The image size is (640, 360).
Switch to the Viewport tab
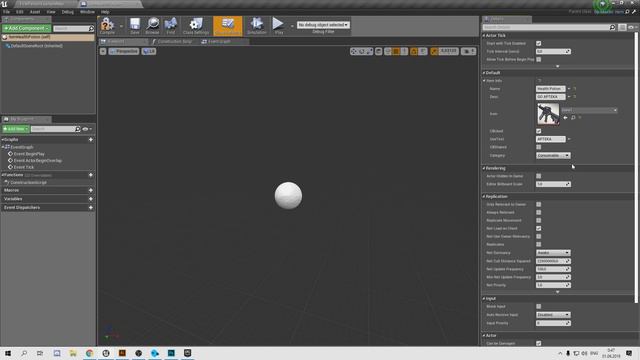(x=122, y=41)
